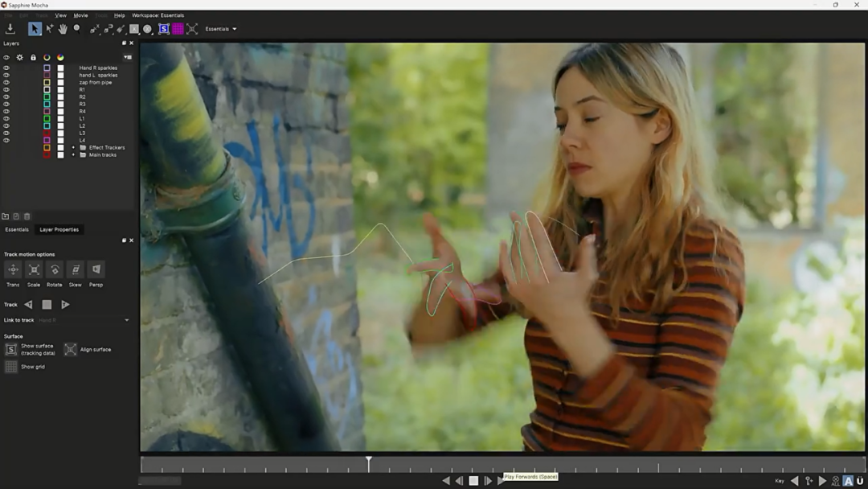868x489 pixels.
Task: Select the Add Point tool
Action: click(49, 29)
